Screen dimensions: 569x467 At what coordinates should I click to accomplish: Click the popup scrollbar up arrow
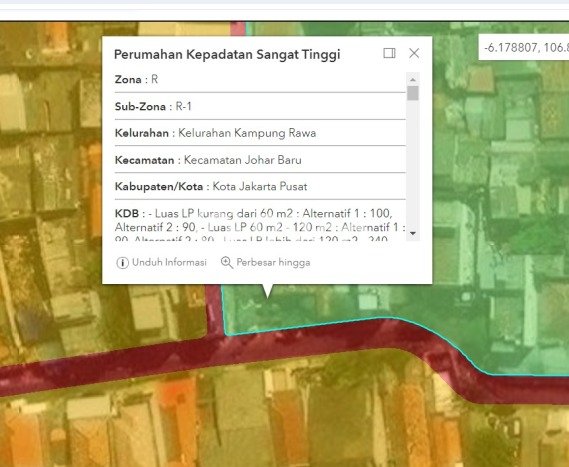click(x=413, y=79)
